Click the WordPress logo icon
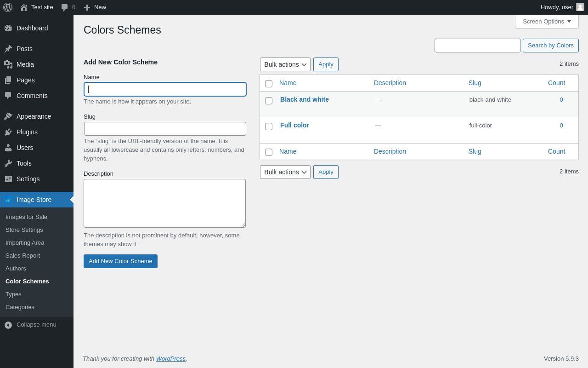Screen dimensions: 588x368 click(x=8, y=7)
